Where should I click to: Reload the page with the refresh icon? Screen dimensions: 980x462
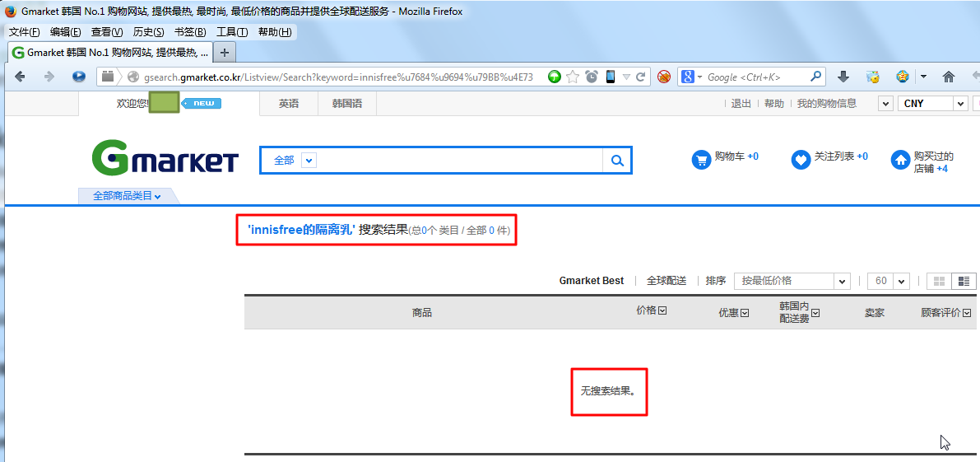641,77
